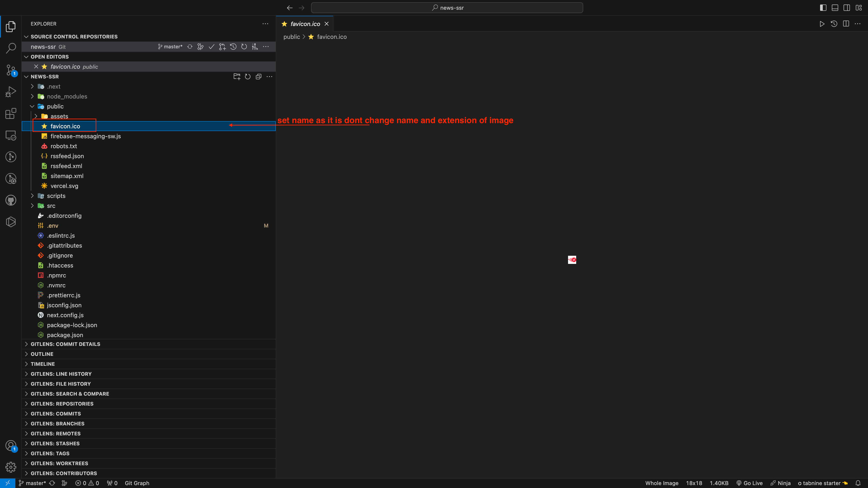The image size is (868, 488).
Task: Click the Manage gear icon
Action: click(x=11, y=467)
